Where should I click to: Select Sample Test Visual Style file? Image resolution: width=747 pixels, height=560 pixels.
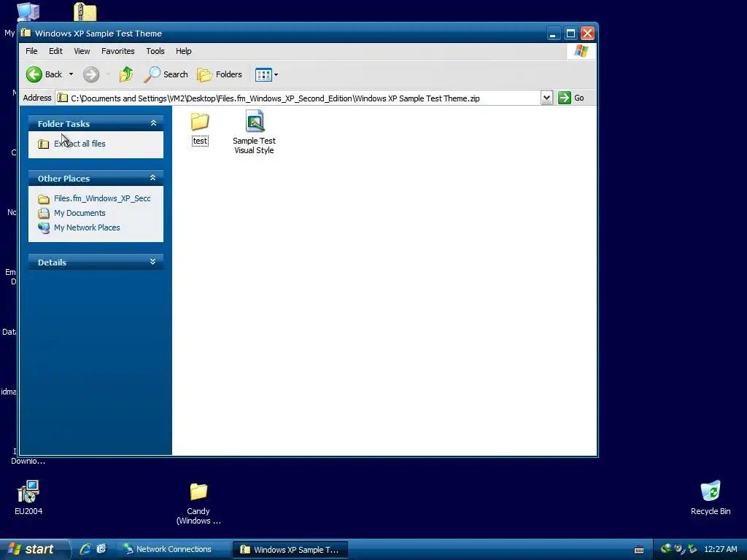pyautogui.click(x=254, y=133)
